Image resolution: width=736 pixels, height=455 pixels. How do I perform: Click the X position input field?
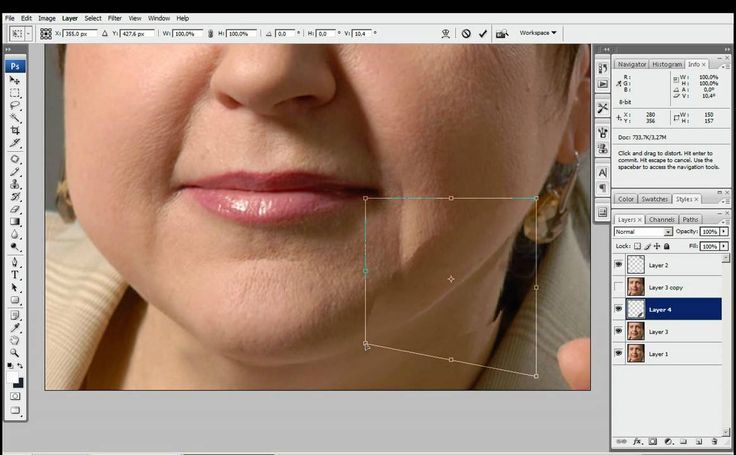coord(80,34)
